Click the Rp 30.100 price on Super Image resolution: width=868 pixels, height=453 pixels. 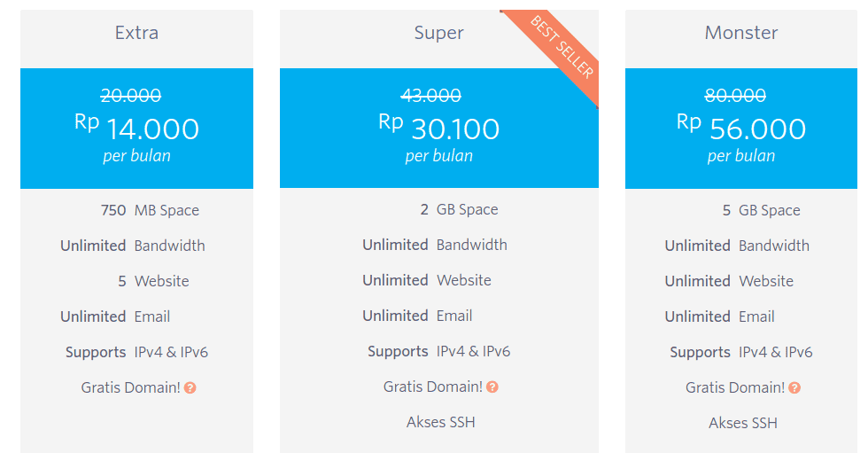pos(439,129)
